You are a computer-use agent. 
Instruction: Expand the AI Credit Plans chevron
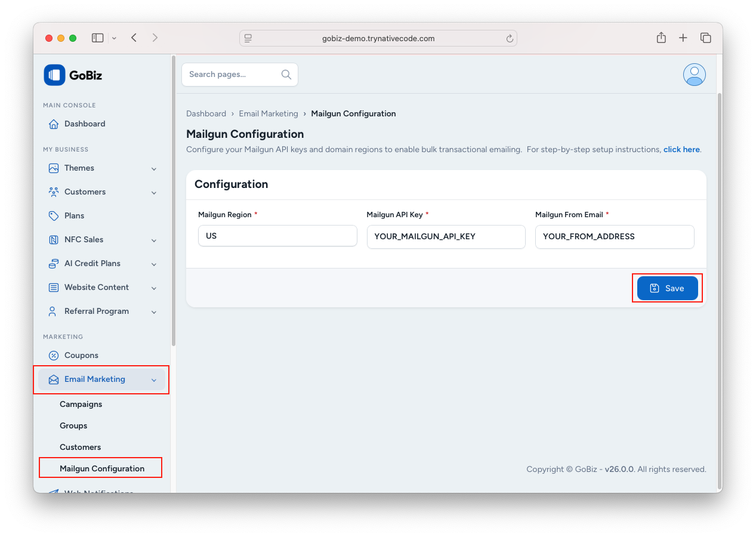154,264
